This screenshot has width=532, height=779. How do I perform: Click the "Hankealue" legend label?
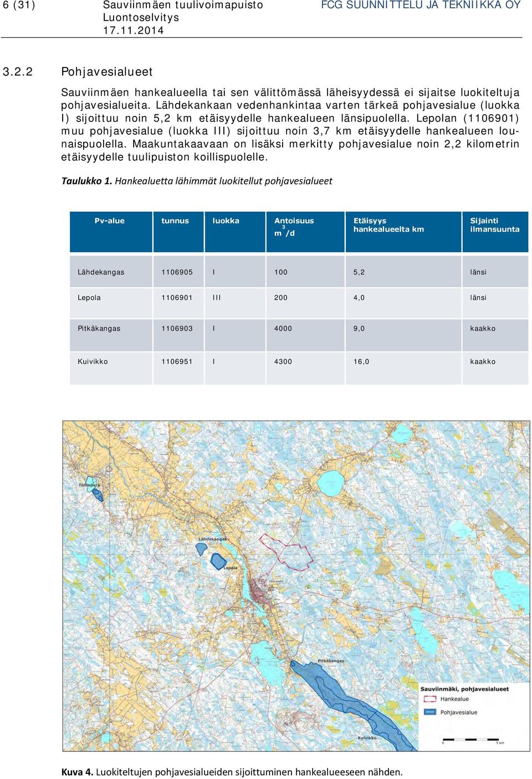pos(454,699)
